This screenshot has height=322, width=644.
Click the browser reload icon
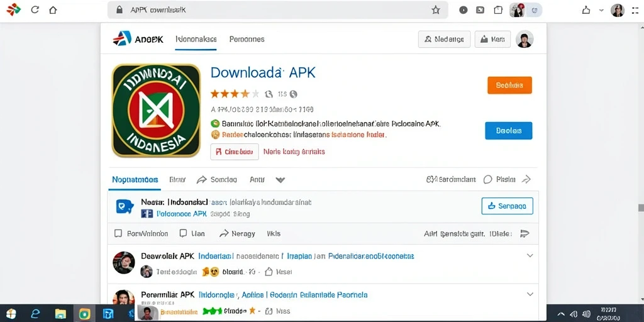click(35, 10)
